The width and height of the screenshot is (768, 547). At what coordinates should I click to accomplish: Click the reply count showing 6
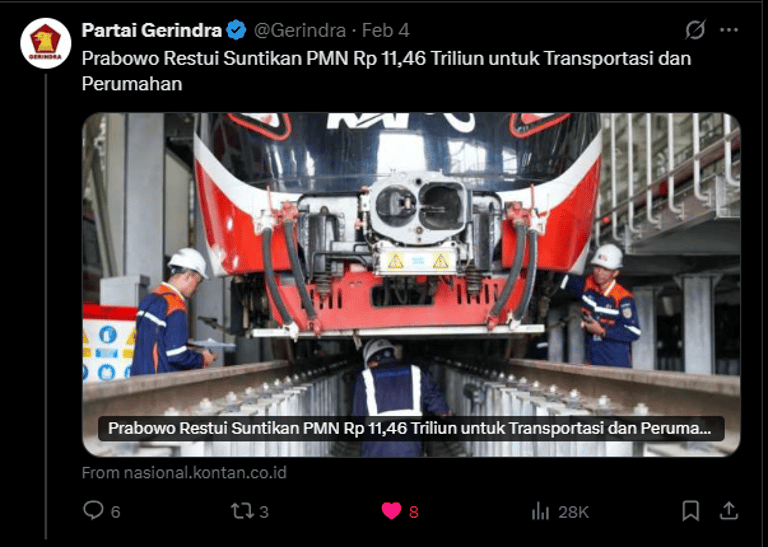point(115,512)
